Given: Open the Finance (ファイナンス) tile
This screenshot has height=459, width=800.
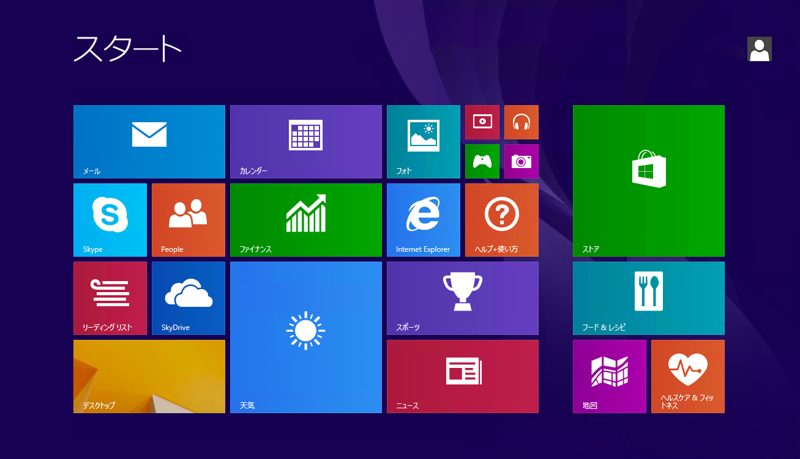Looking at the screenshot, I should click(306, 220).
